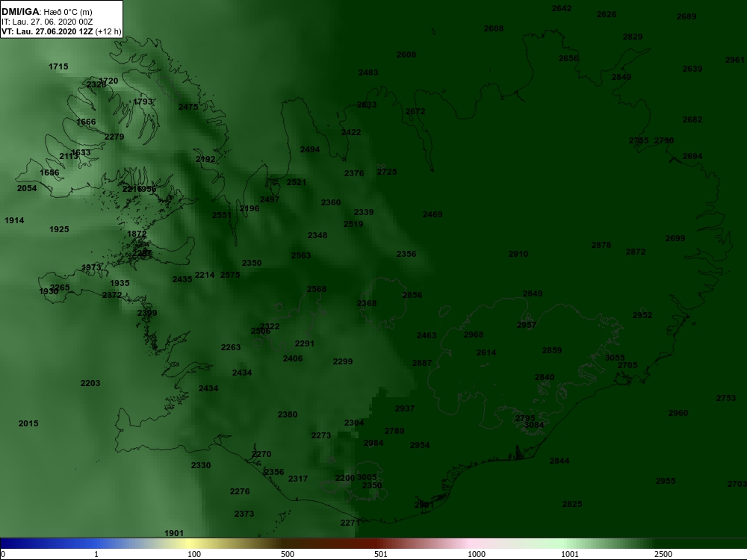
Task: Click the map value 2330
Action: (200, 466)
